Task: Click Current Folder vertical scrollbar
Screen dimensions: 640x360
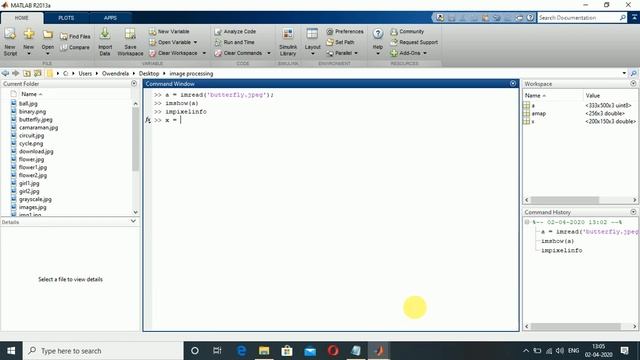Action: [x=136, y=139]
